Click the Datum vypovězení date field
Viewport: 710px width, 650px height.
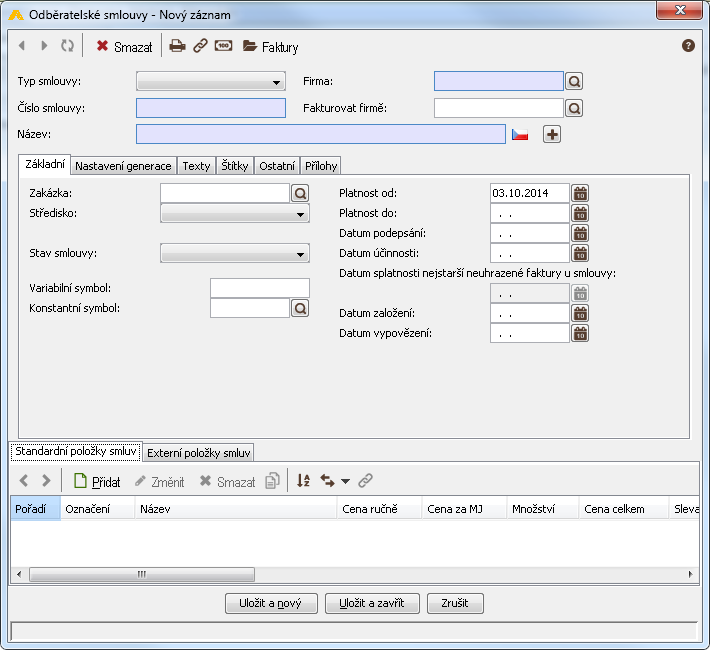tap(529, 333)
